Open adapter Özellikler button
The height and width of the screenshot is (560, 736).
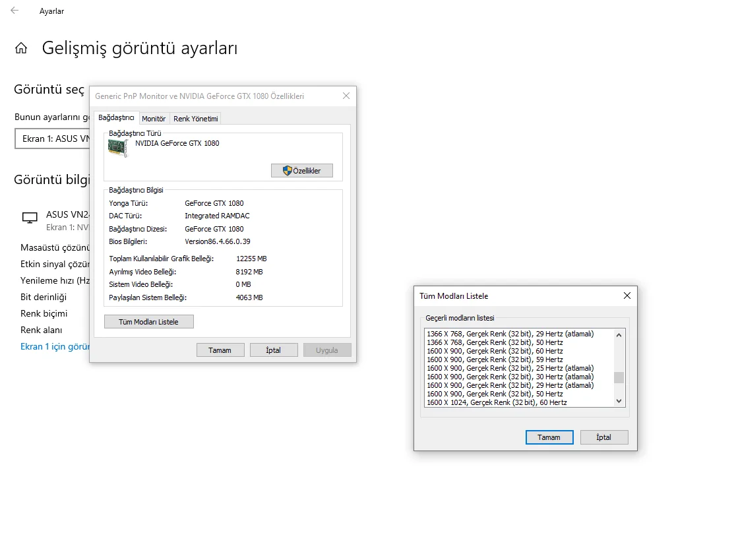click(302, 170)
